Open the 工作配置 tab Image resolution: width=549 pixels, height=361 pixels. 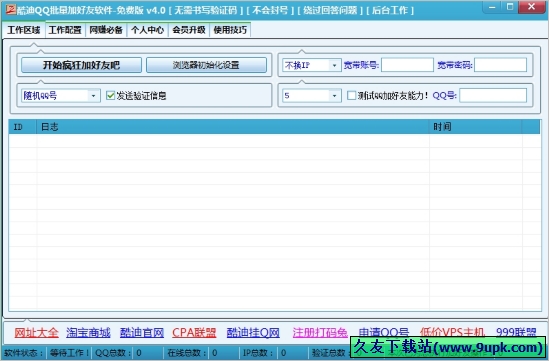pyautogui.click(x=65, y=30)
